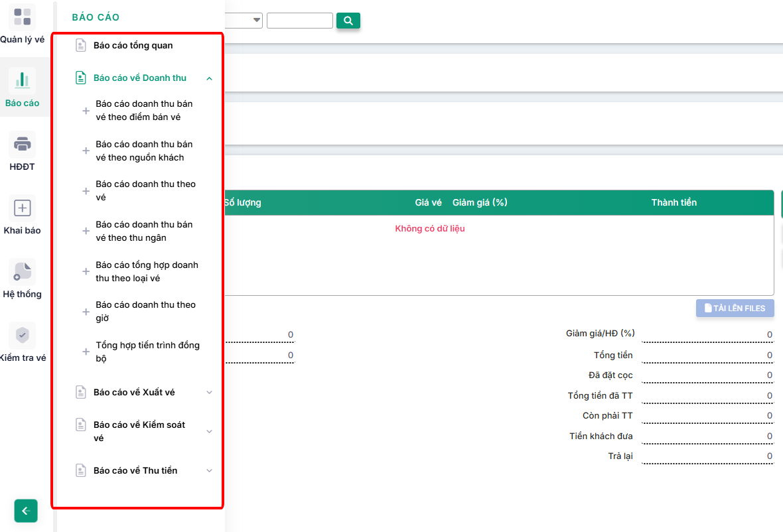Collapse the Báo cáo về Doanh thu section

pos(209,78)
